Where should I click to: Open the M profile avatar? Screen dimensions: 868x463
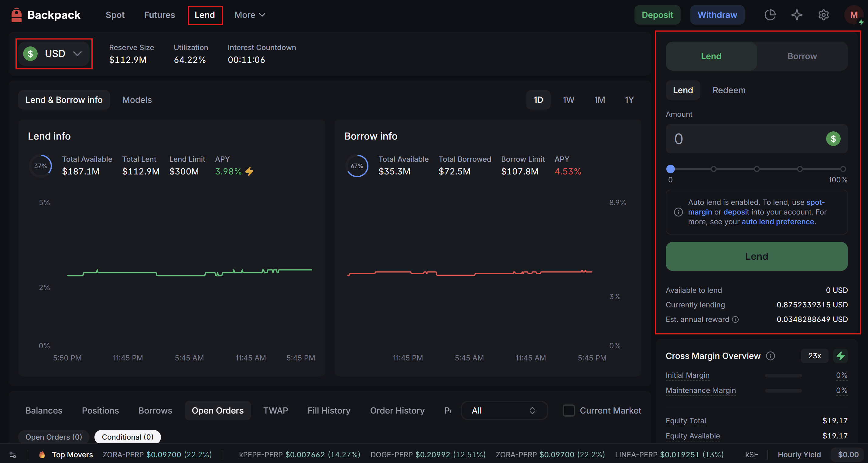pyautogui.click(x=853, y=15)
